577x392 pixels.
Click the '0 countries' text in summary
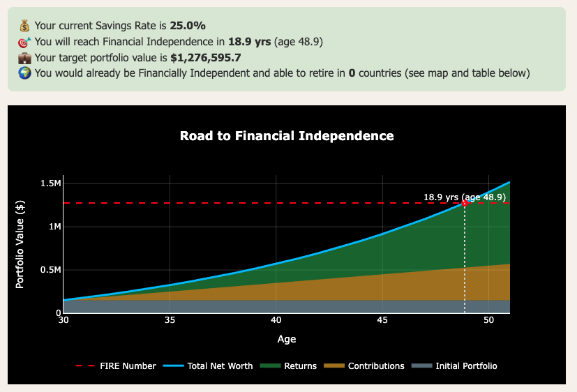375,73
